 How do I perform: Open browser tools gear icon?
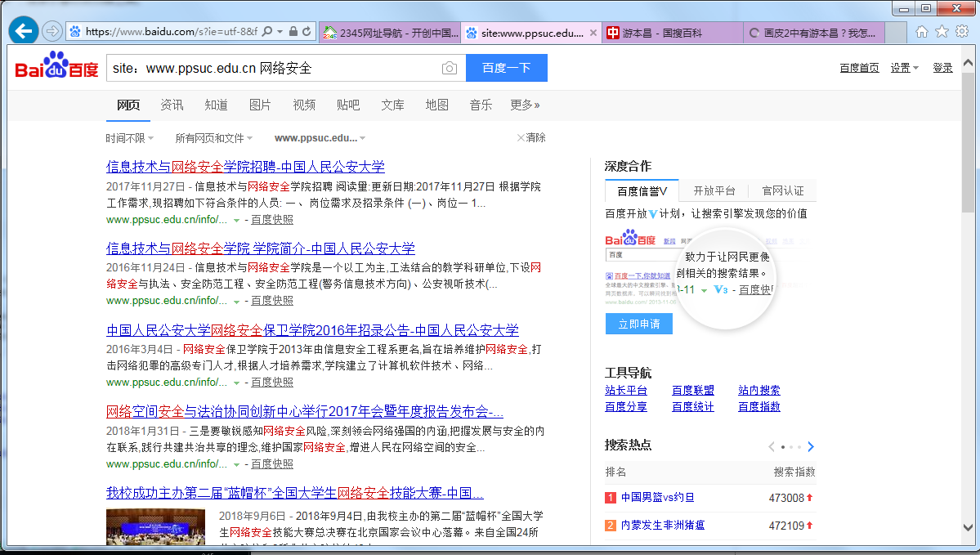[962, 31]
